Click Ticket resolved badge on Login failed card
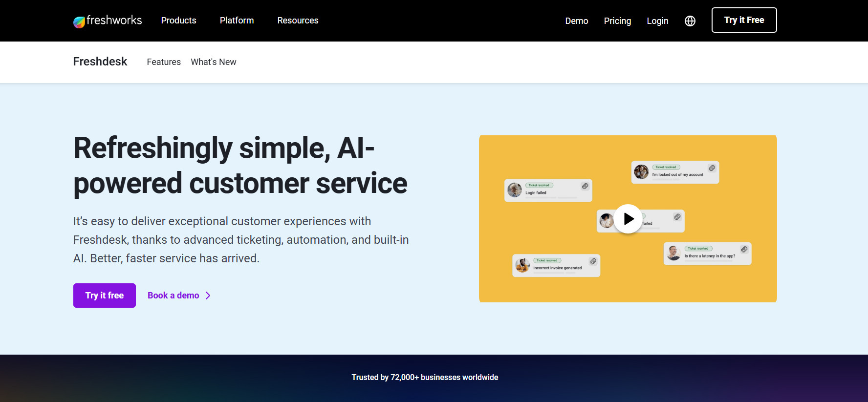The image size is (868, 402). pos(539,185)
